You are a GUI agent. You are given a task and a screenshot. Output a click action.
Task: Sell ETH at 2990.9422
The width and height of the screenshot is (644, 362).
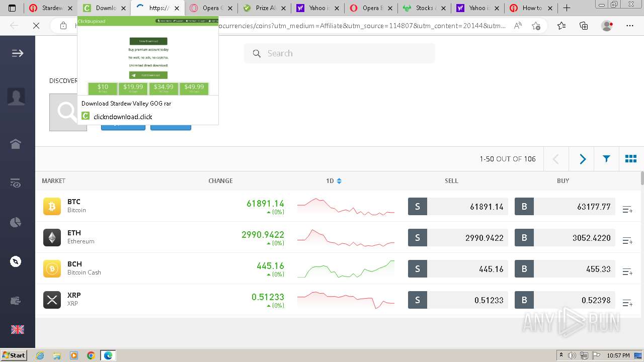point(458,237)
